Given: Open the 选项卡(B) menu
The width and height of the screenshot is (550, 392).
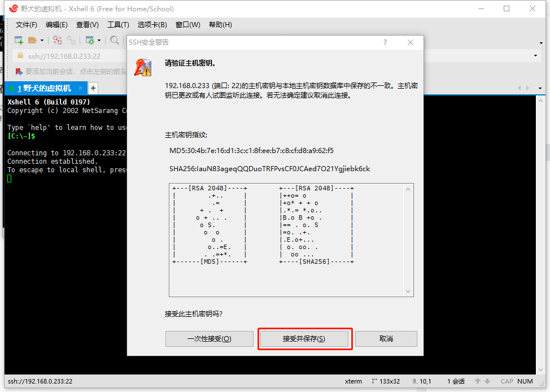Looking at the screenshot, I should pos(152,24).
